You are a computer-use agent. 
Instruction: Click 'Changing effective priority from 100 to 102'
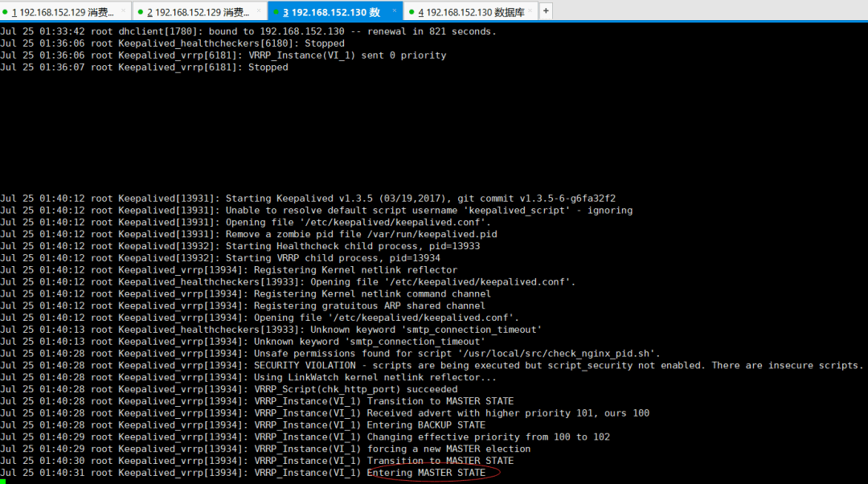click(x=489, y=437)
